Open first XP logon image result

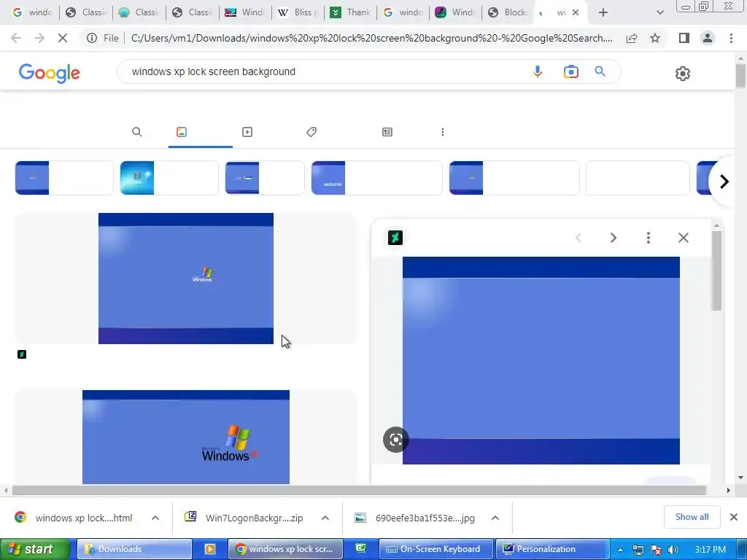[186, 279]
